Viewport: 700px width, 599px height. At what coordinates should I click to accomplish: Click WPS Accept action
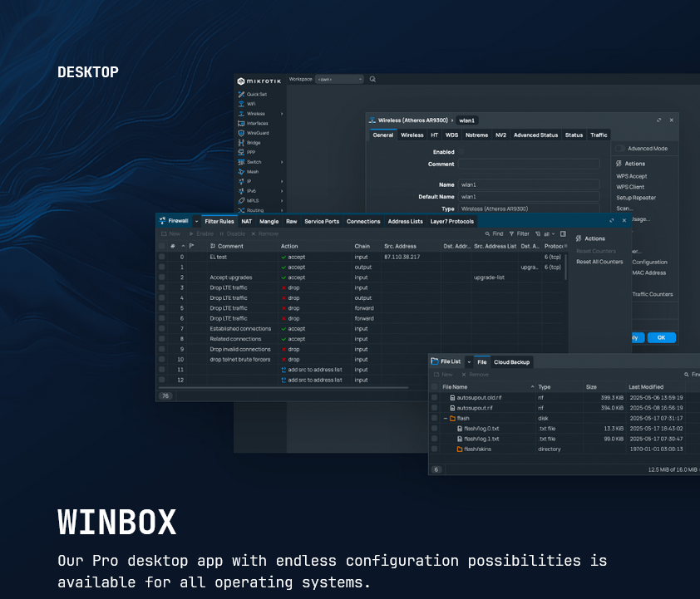pos(631,176)
